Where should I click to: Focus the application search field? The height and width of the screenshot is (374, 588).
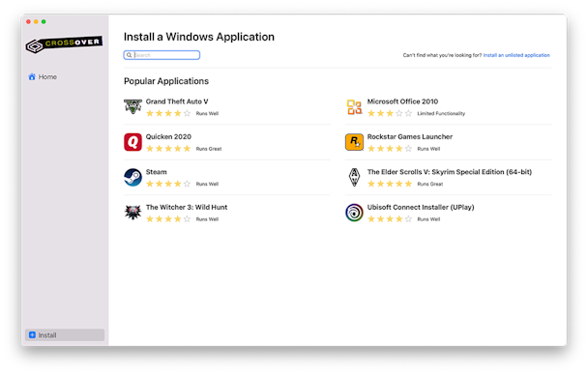(x=162, y=55)
